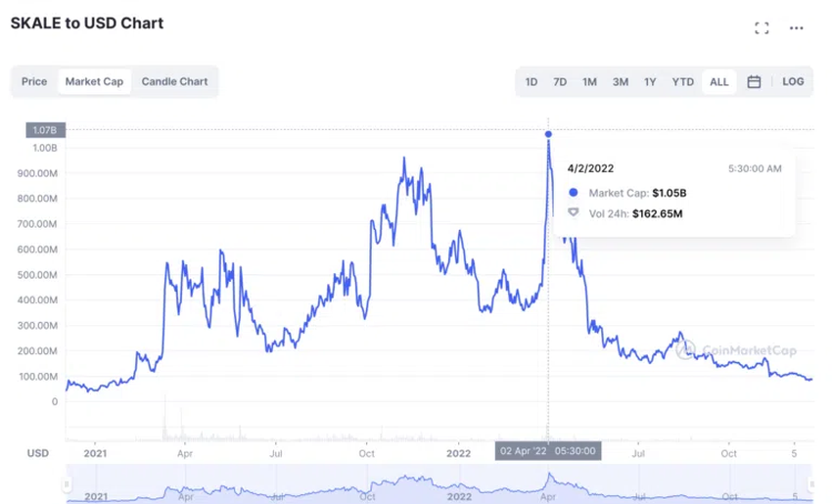Switch to the Price tab
Image resolution: width=832 pixels, height=504 pixels.
point(34,82)
